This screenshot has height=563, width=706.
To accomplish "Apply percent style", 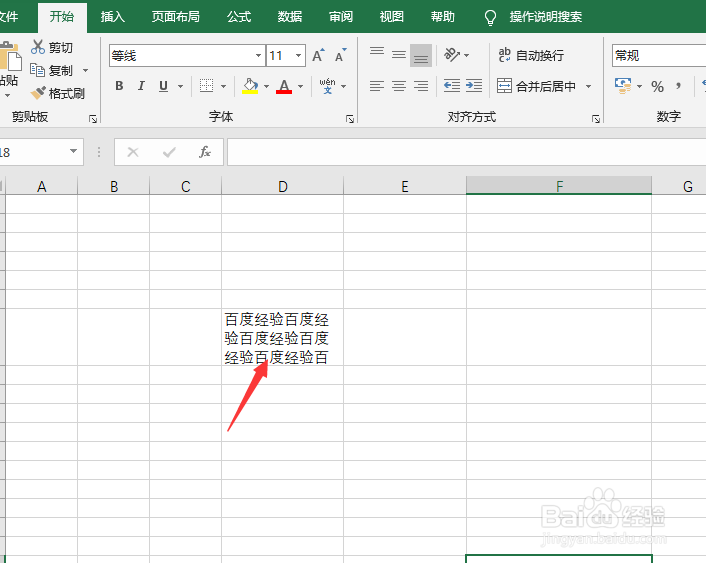I will 657,86.
